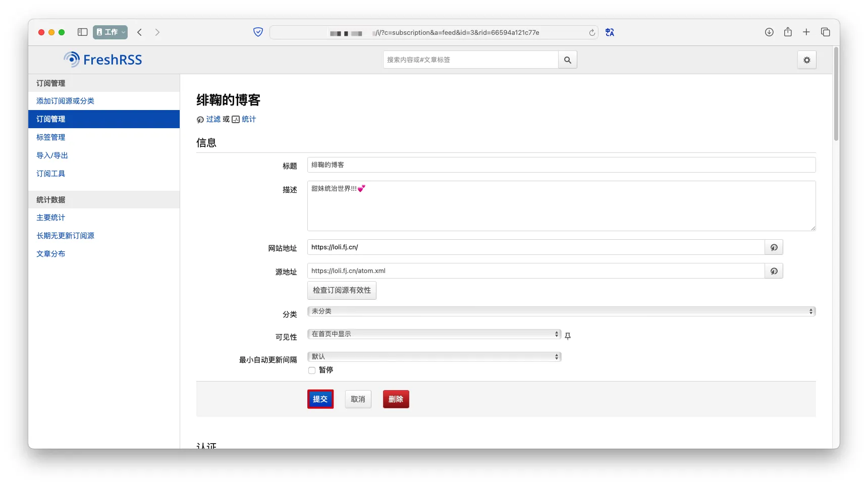This screenshot has height=486, width=868.
Task: Show Safari downloads
Action: point(769,32)
